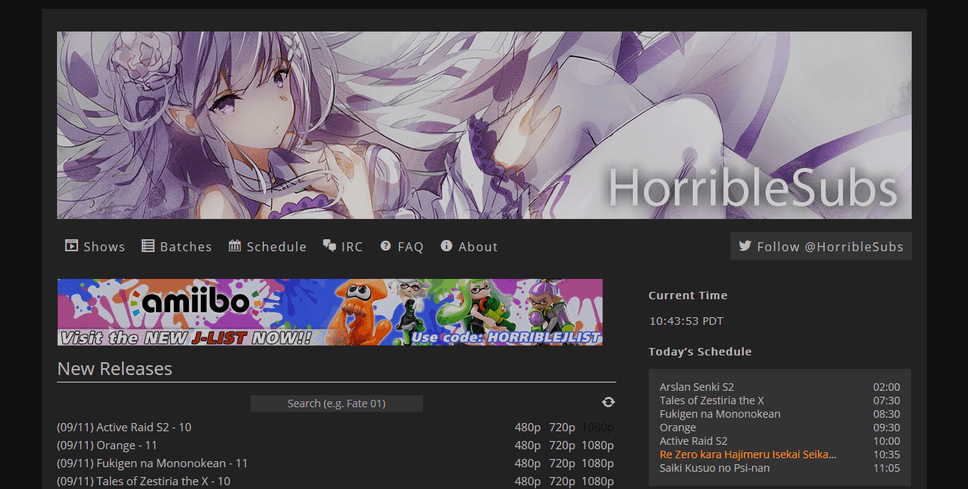This screenshot has width=968, height=489.
Task: Select 1080p for Fukigen na Mononokean - 11
Action: point(598,463)
